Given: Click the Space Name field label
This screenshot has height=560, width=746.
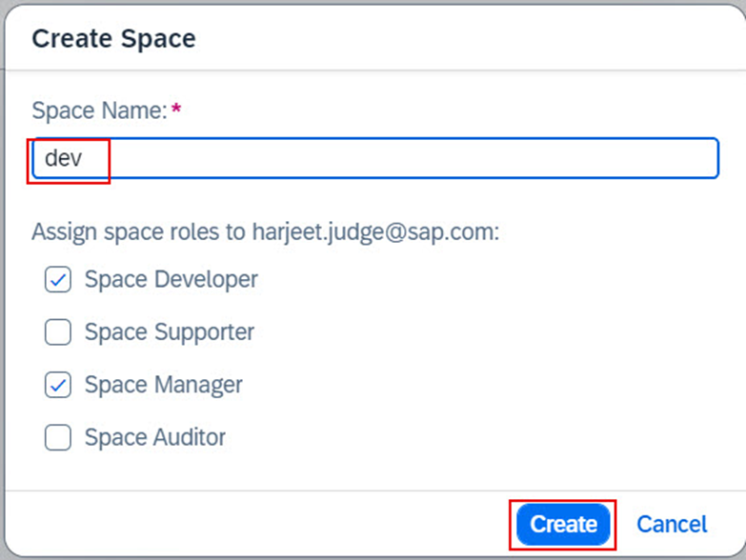Looking at the screenshot, I should pos(99,110).
